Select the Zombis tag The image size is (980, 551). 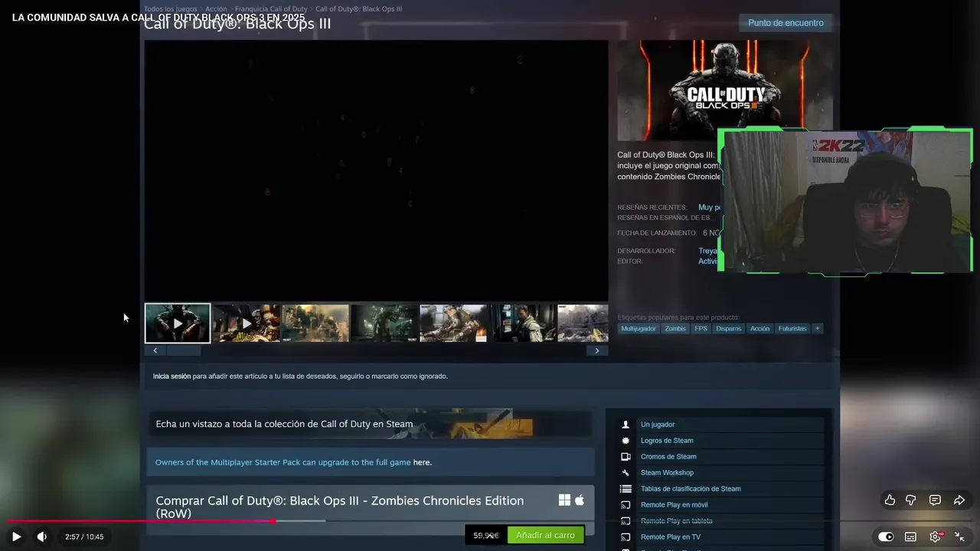[x=675, y=328]
